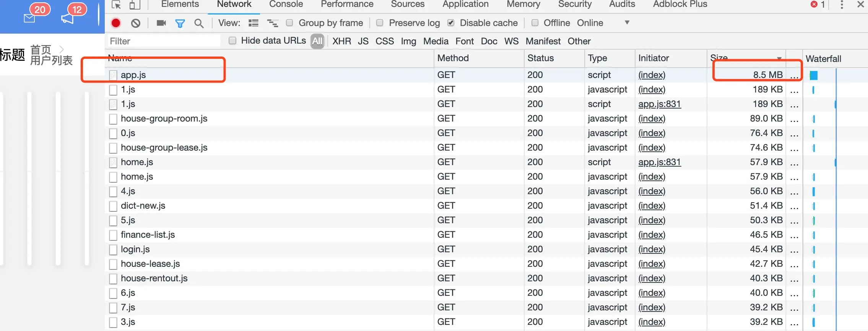This screenshot has height=331, width=868.
Task: Switch to large request rows view
Action: coord(253,23)
